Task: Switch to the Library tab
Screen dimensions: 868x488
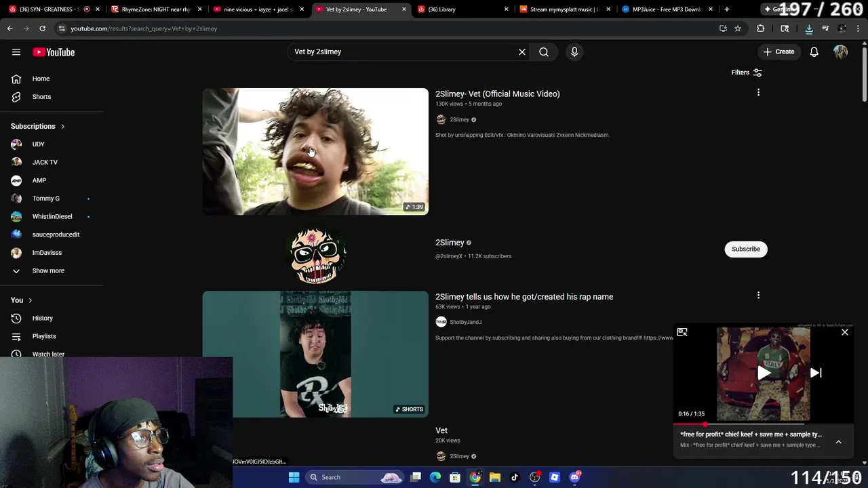Action: coord(462,9)
